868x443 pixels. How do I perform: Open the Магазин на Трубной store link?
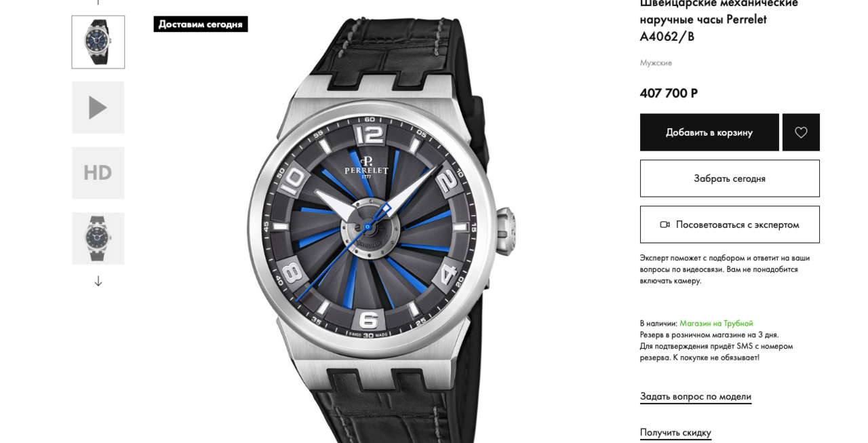[x=716, y=324]
